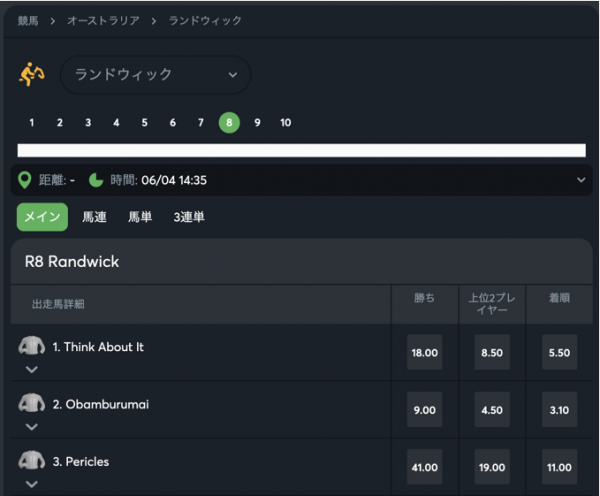Click the green location pin icon

[25, 180]
